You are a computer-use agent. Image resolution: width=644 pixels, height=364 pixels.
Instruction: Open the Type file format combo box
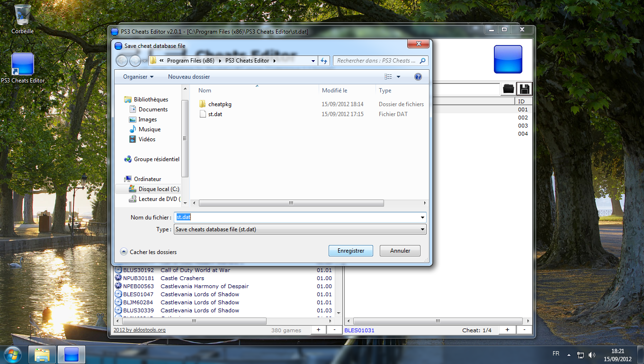pos(300,229)
